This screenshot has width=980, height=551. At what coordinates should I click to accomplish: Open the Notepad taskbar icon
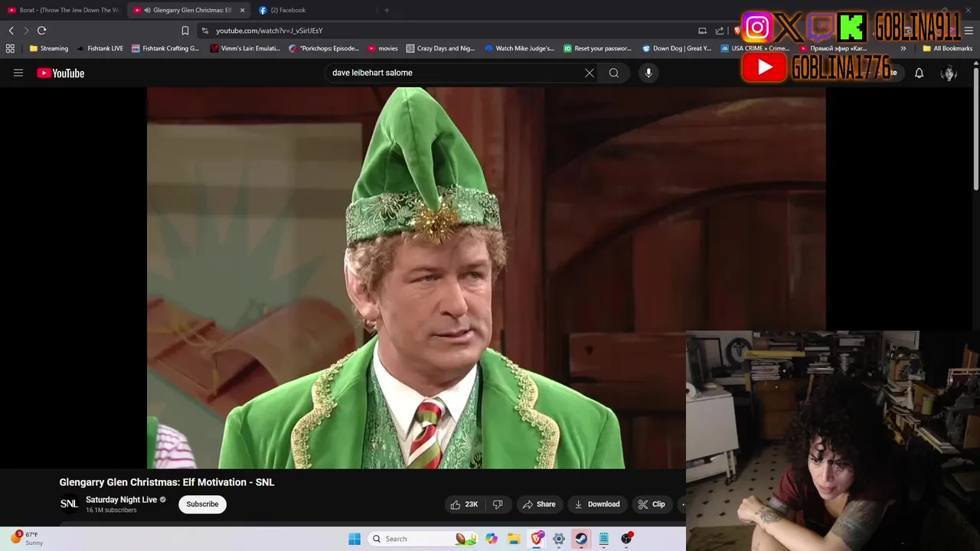604,539
